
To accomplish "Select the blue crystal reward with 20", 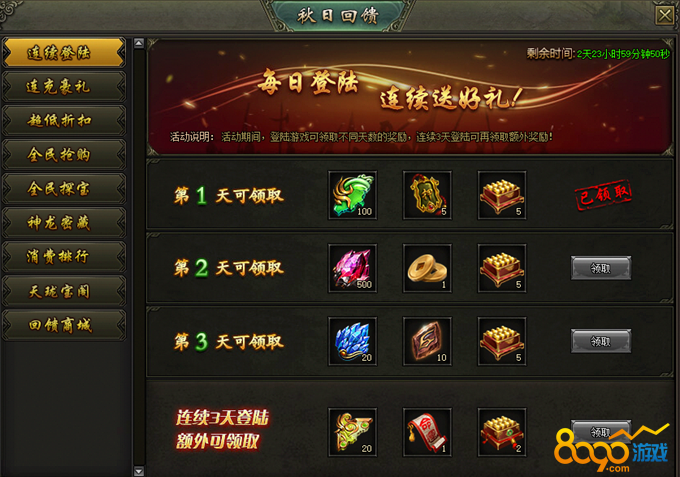I will [x=353, y=341].
